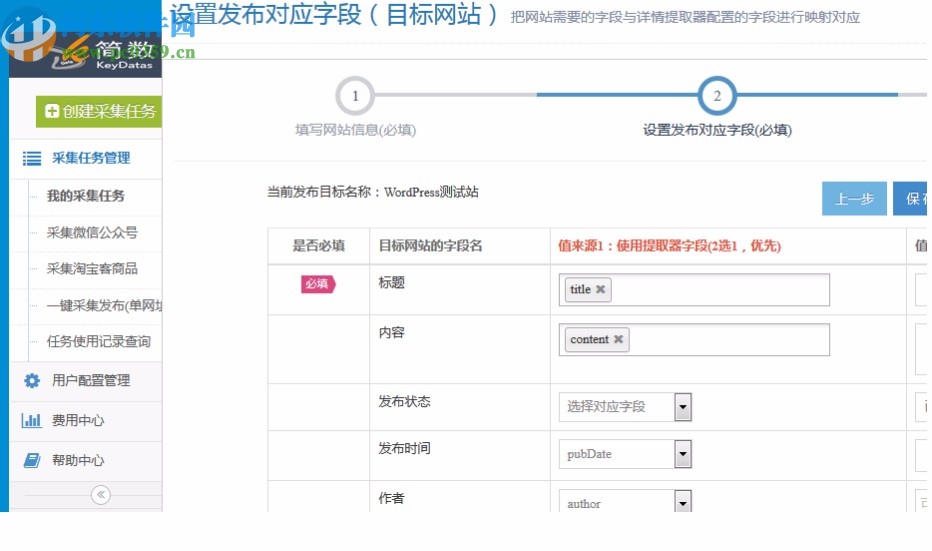Screen dimensions: 932x551
Task: Open 采集淘宝客商品
Action: [92, 269]
